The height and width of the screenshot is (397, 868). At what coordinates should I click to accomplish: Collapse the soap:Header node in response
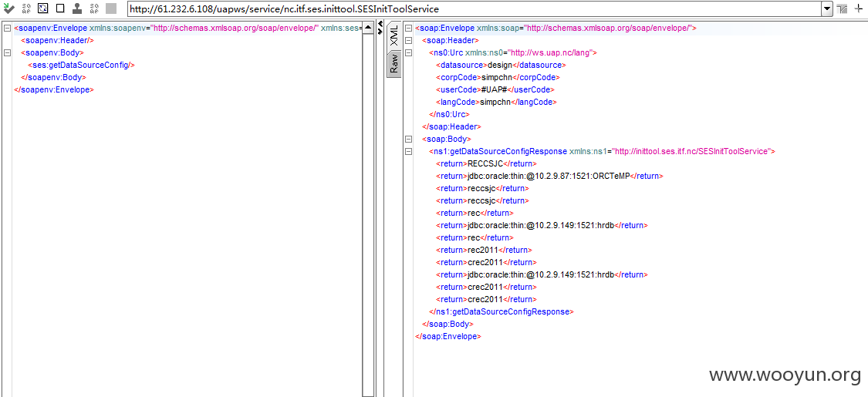tap(408, 40)
